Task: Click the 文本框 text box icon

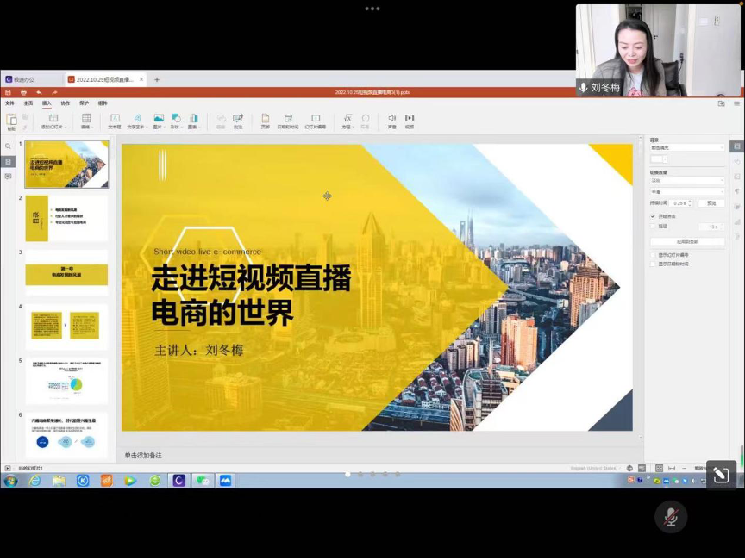Action: pyautogui.click(x=114, y=120)
